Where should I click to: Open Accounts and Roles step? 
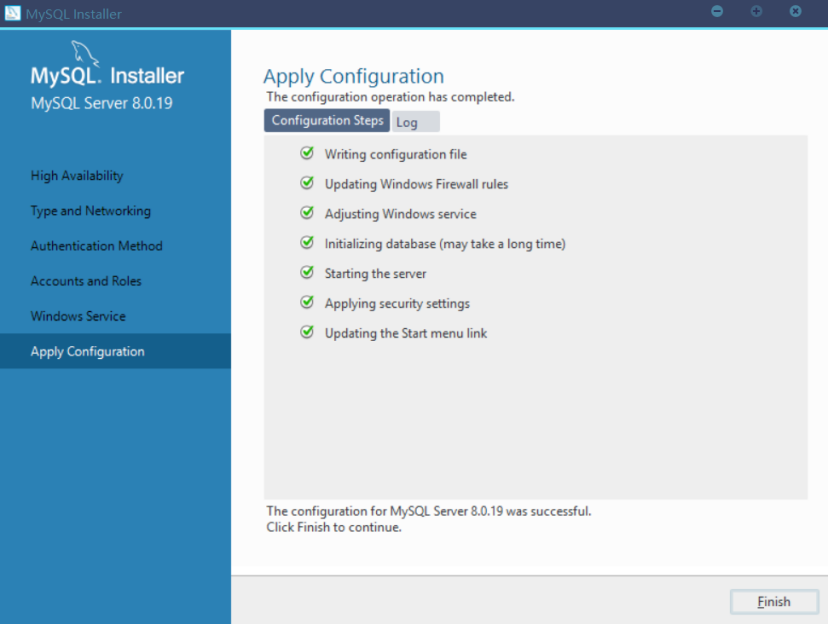pos(86,281)
